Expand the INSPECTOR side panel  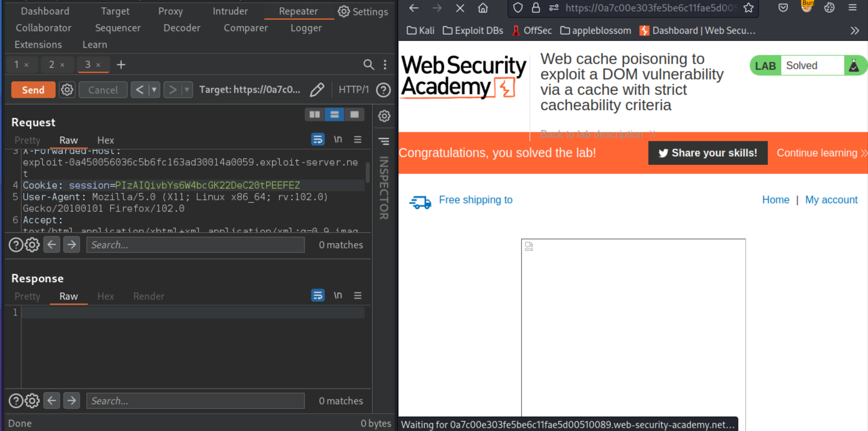pyautogui.click(x=384, y=188)
